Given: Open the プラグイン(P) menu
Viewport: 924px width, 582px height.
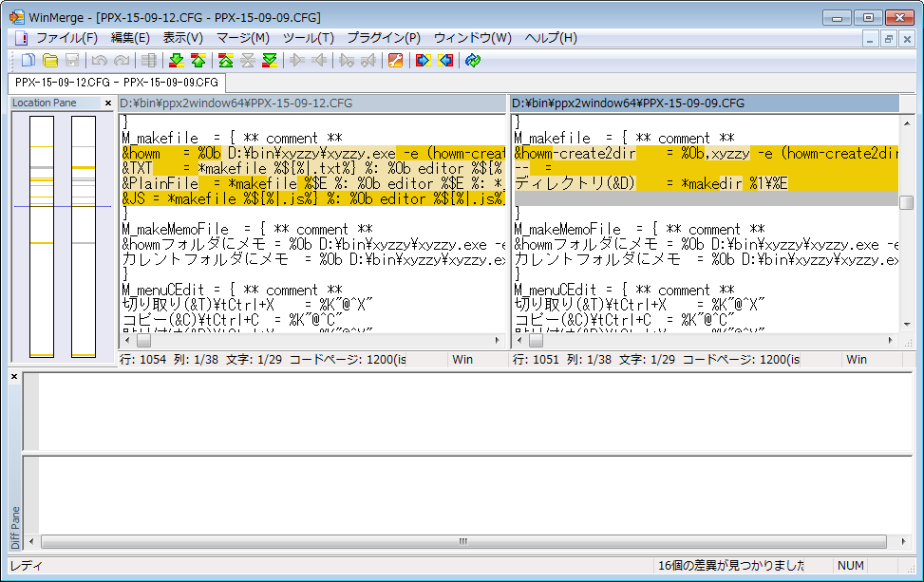Looking at the screenshot, I should (x=384, y=38).
